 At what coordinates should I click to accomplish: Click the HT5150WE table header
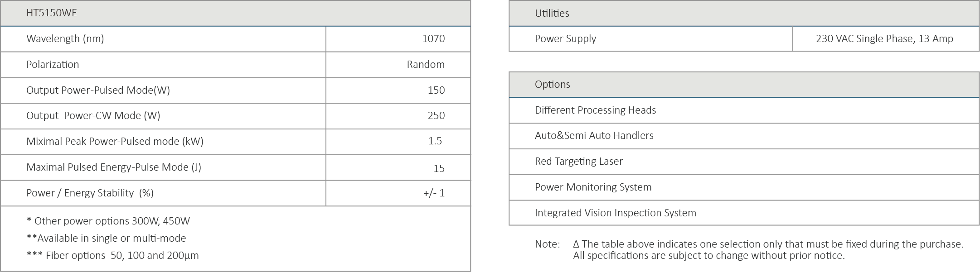[x=52, y=13]
